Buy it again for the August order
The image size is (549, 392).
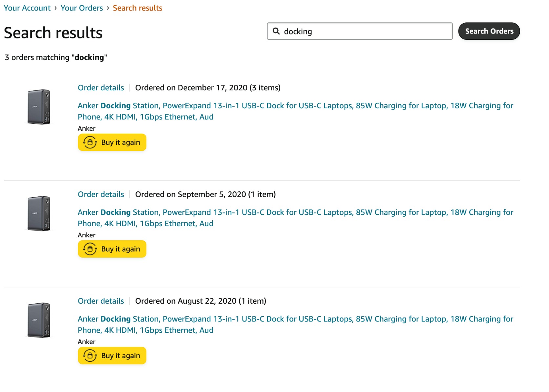(120, 356)
